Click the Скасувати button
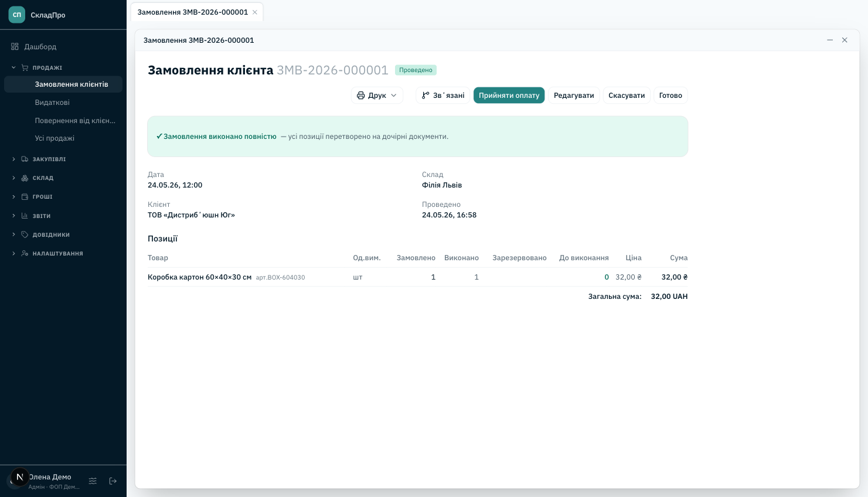 627,96
